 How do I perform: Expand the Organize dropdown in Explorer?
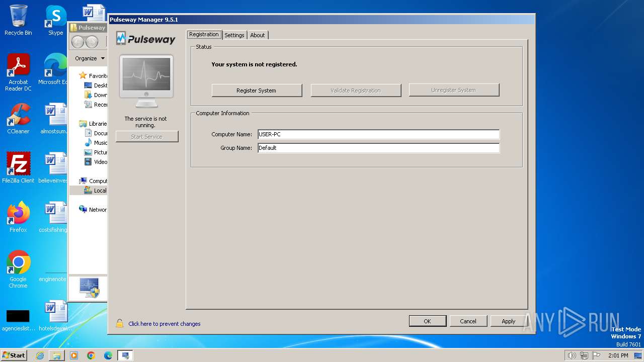[x=90, y=58]
